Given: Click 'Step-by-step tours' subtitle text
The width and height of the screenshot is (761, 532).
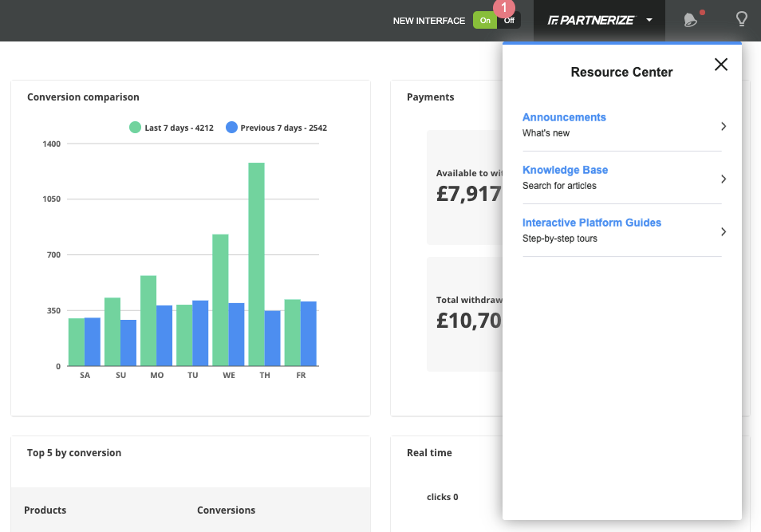Looking at the screenshot, I should [560, 238].
